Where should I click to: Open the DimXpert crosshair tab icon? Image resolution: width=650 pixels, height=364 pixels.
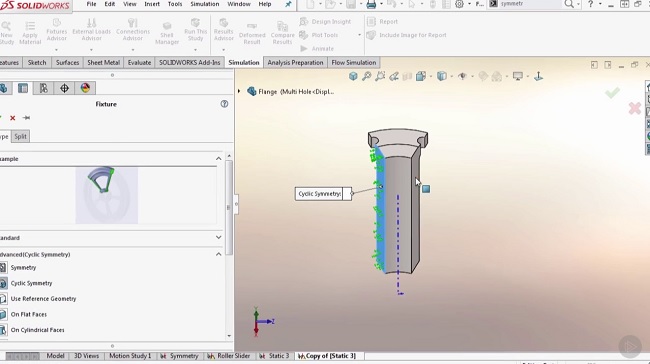coord(64,88)
